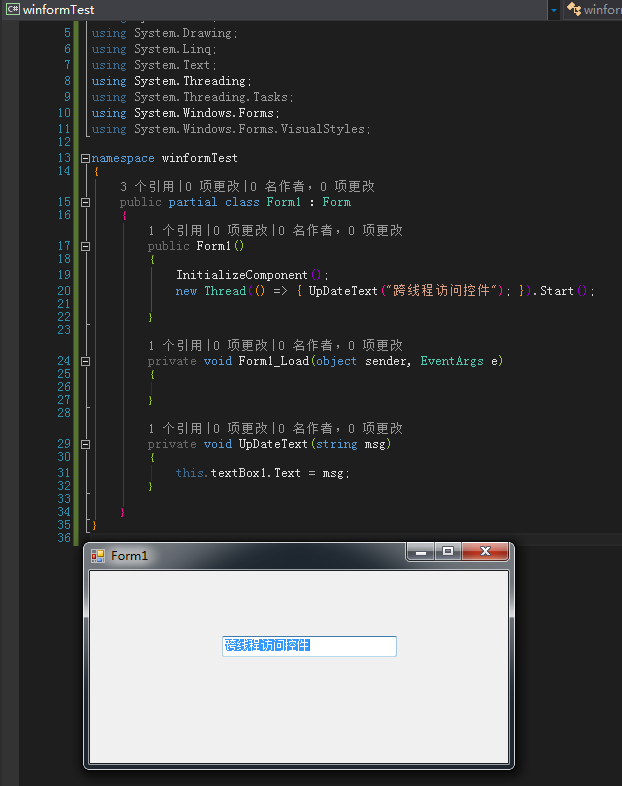The height and width of the screenshot is (786, 622).
Task: Click "this.textBox1.Text = msg;" on line 31
Action: (x=263, y=473)
